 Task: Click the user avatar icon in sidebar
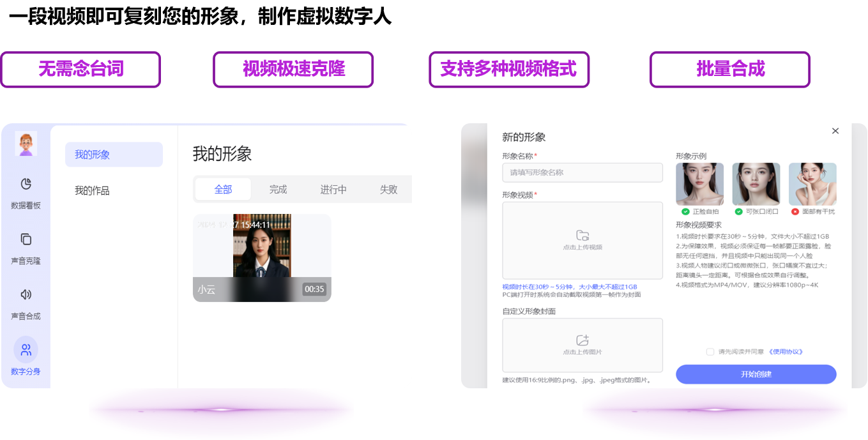tap(26, 144)
